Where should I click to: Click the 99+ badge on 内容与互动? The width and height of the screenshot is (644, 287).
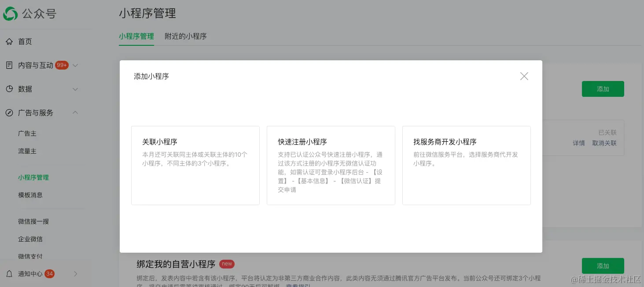(x=62, y=65)
